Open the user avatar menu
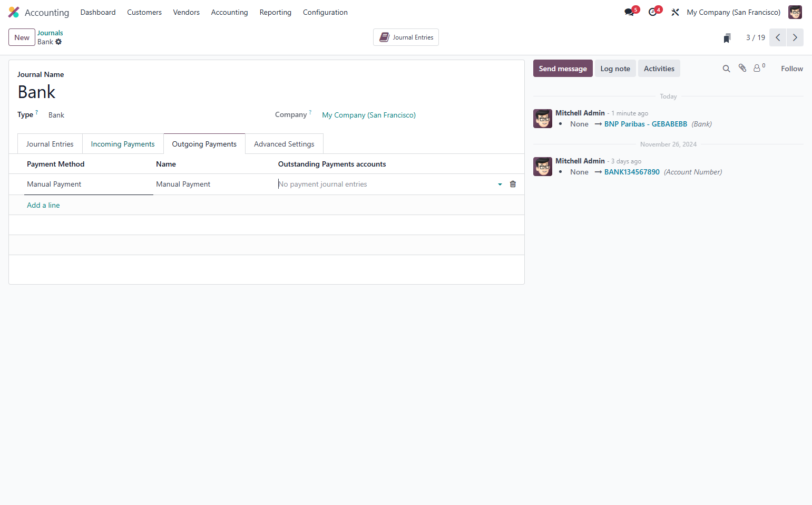Screen dimensions: 812x505 pos(795,12)
